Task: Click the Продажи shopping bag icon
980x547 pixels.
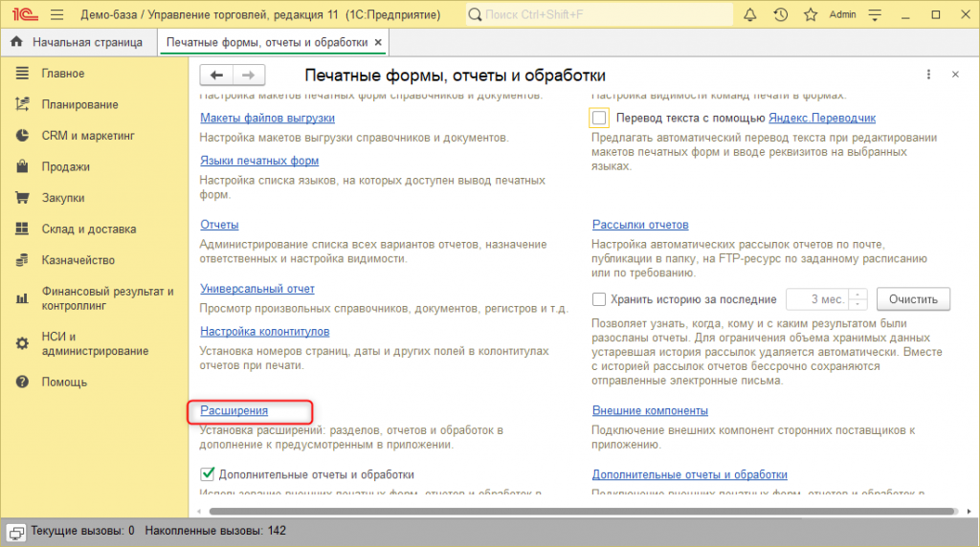Action: coord(22,166)
